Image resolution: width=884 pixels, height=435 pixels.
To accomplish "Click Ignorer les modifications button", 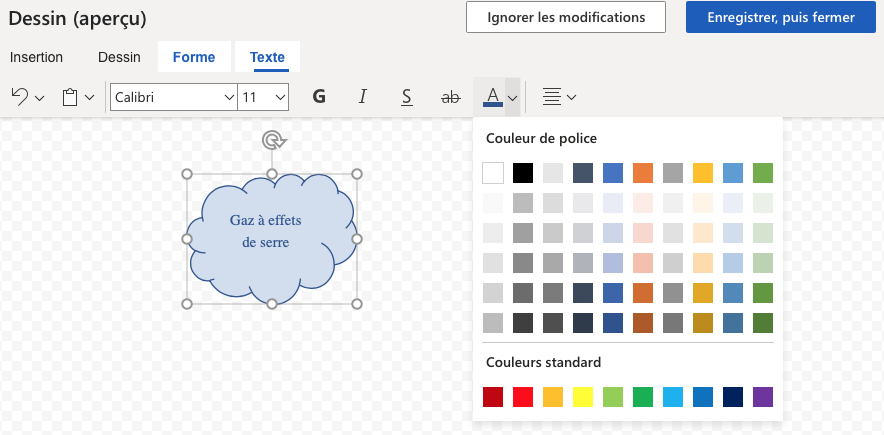I will (565, 17).
